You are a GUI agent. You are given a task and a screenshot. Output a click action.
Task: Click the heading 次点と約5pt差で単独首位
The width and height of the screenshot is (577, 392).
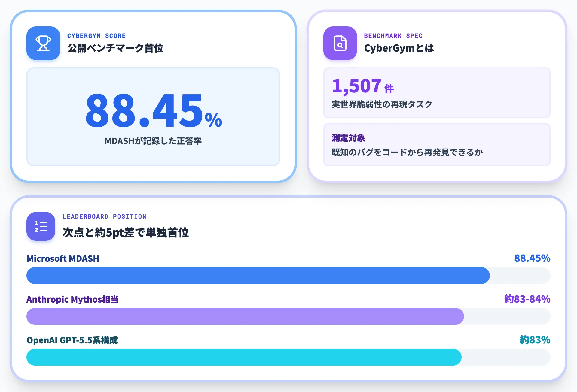pyautogui.click(x=126, y=232)
